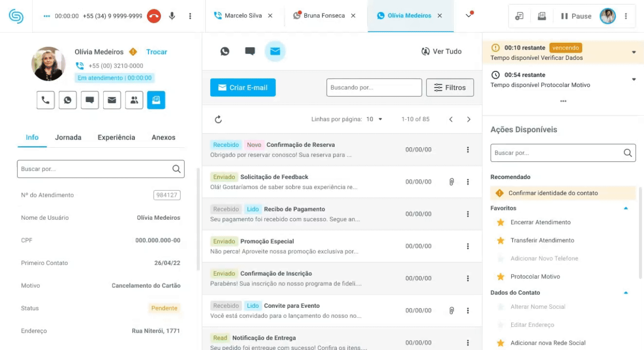Open attachment on Solicitação de Feedback email

click(x=451, y=182)
